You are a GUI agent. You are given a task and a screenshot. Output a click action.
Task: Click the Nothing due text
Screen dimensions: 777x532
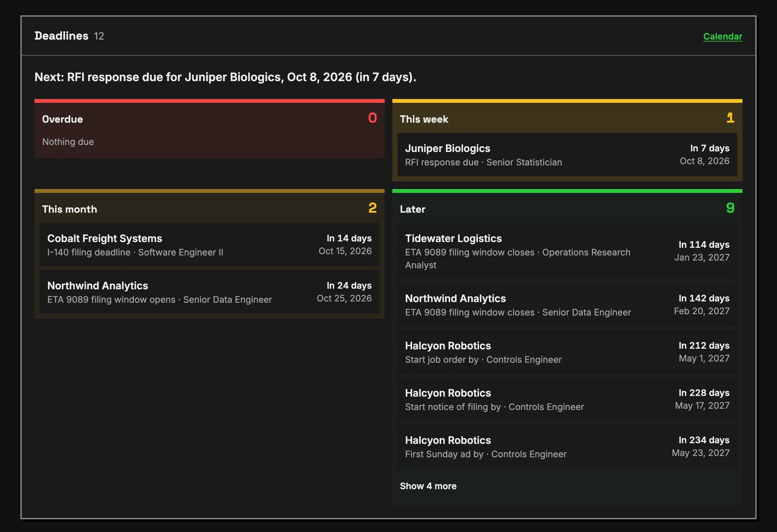click(x=68, y=142)
